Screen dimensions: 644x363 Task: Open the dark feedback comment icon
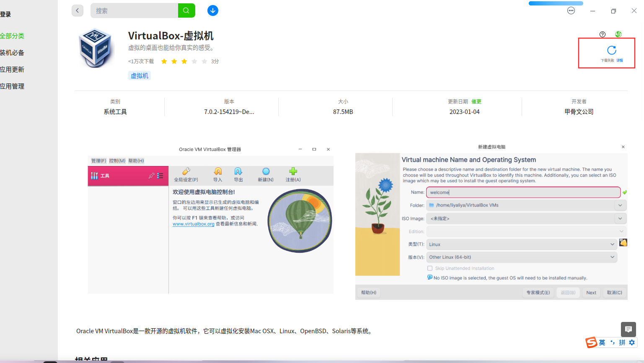[628, 329]
